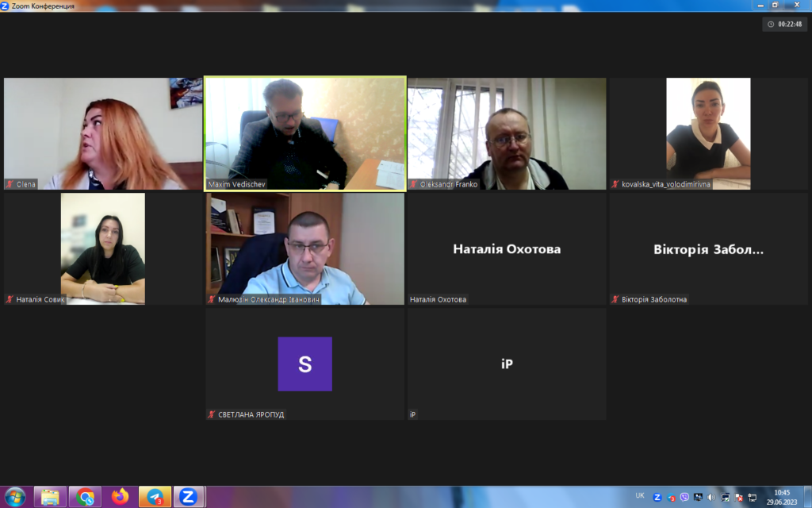This screenshot has width=812, height=508.
Task: Open Telegram from the taskbar
Action: point(155,497)
